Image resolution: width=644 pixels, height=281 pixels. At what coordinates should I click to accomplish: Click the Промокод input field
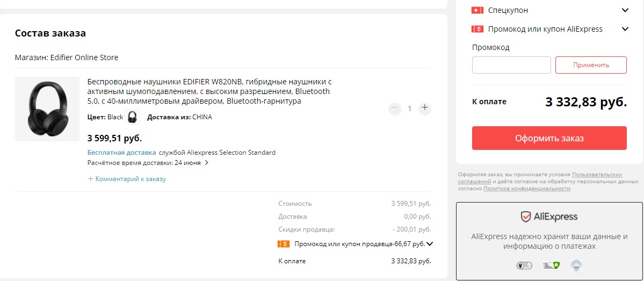[x=511, y=65]
